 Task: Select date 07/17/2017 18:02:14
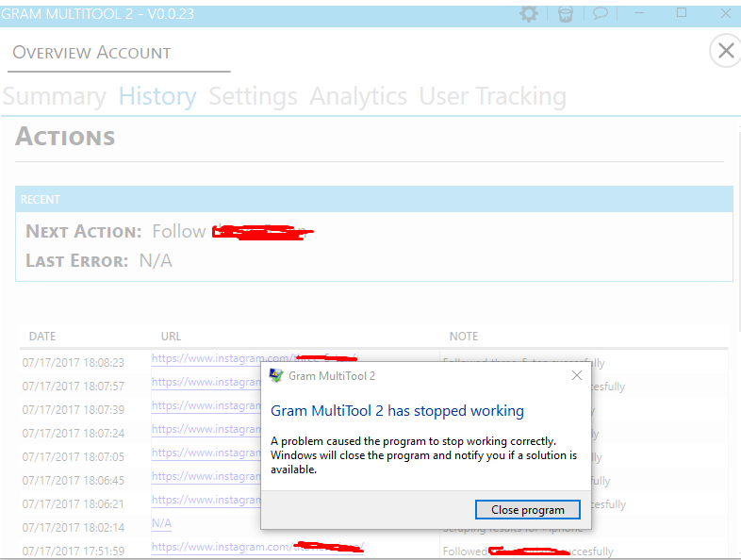[x=74, y=528]
